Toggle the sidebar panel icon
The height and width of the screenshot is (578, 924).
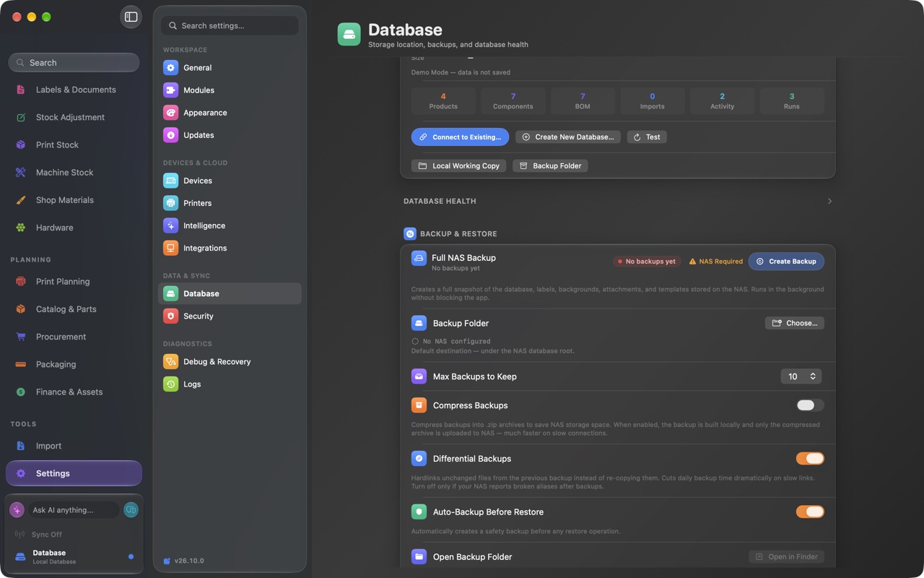tap(131, 17)
